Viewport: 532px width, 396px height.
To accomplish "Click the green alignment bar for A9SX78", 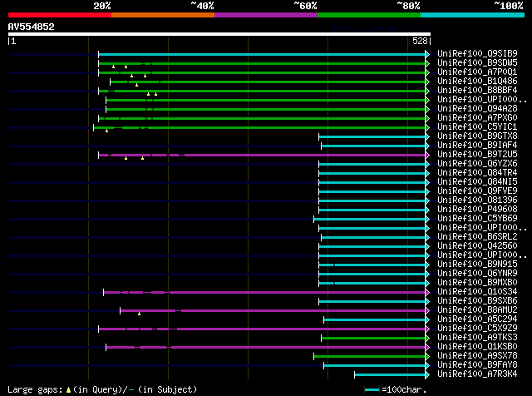I will [369, 357].
